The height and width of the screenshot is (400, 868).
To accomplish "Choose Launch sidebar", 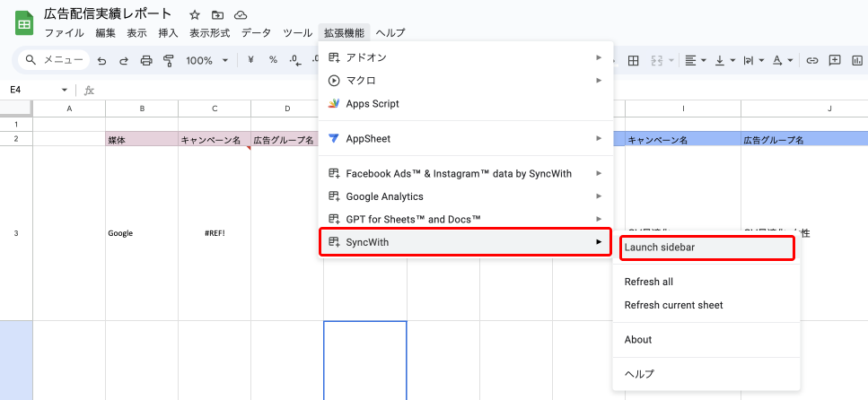I will pos(707,248).
